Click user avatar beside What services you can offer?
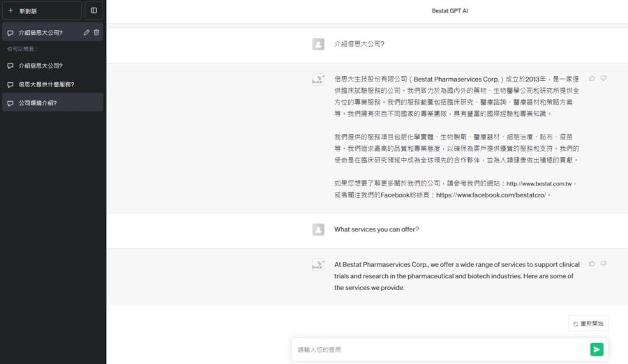Screen dimensions: 628x364 pyautogui.click(x=318, y=229)
